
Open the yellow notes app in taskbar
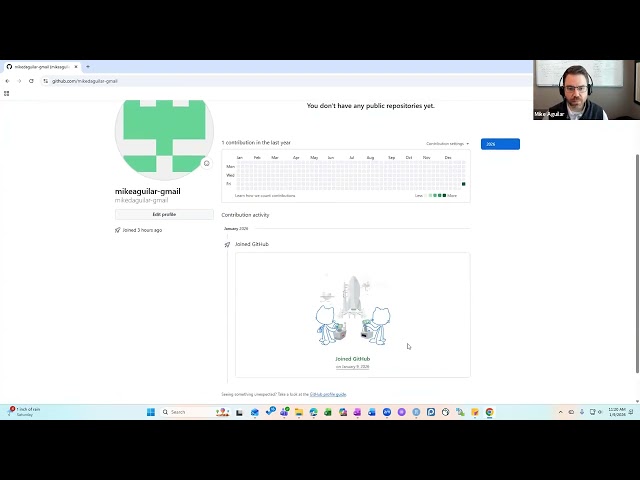475,412
